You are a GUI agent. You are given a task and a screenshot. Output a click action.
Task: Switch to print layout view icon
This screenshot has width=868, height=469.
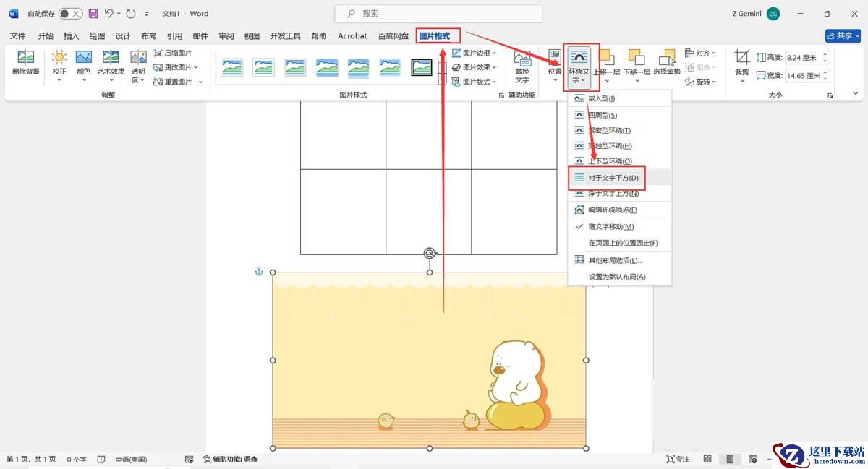click(x=731, y=460)
